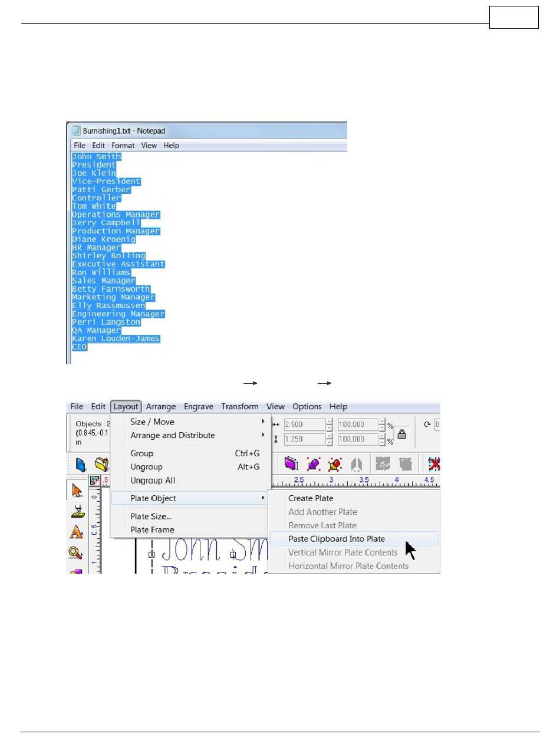Open the File menu in Notepad
Screen dimensions: 560x747
coord(80,145)
